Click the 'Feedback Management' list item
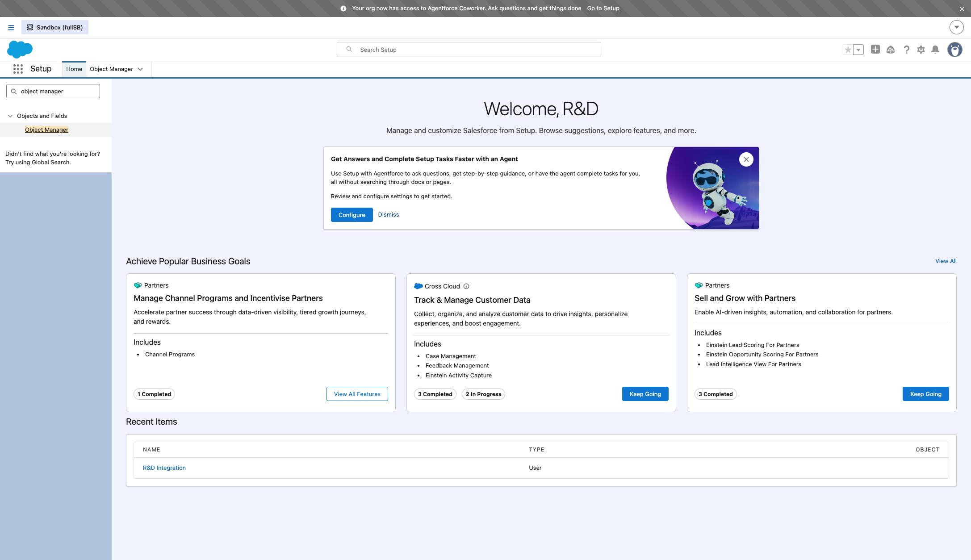The image size is (971, 560). pos(457,365)
